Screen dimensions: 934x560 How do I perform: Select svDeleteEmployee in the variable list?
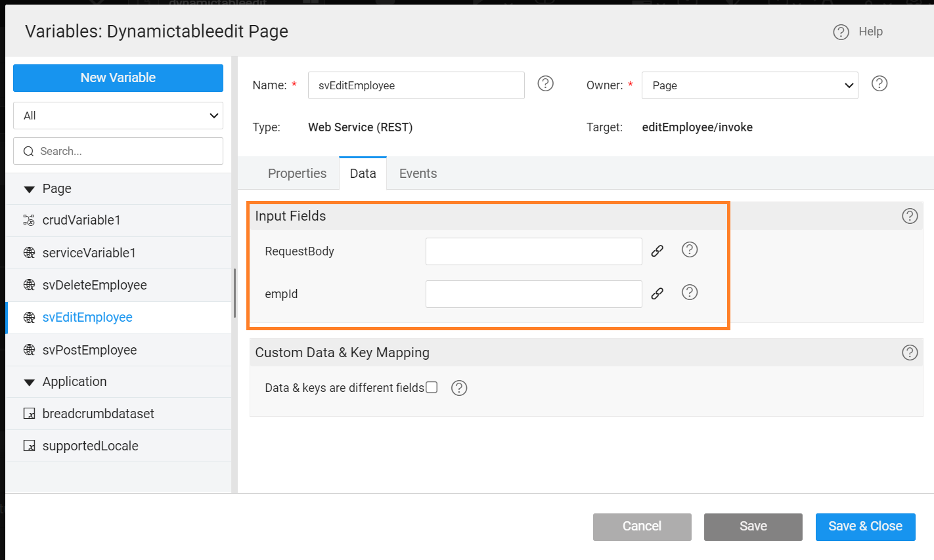tap(95, 285)
